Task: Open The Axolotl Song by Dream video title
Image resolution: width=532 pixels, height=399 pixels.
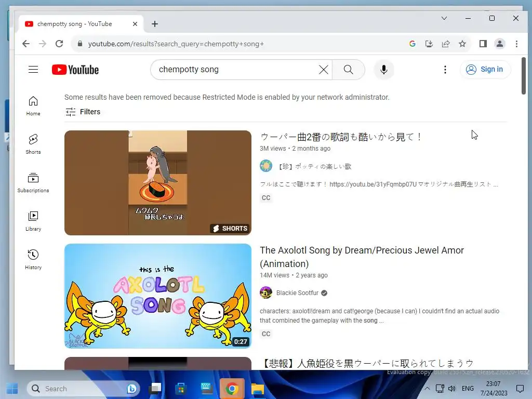Action: click(x=362, y=257)
